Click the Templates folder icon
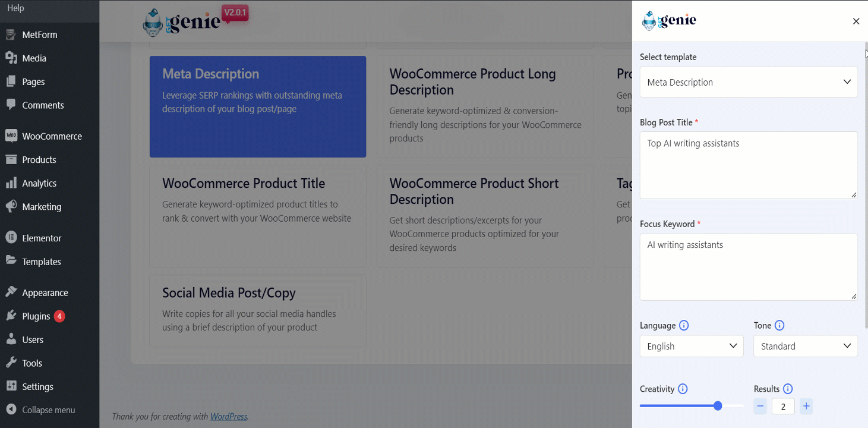Viewport: 868px width, 428px height. 11,261
